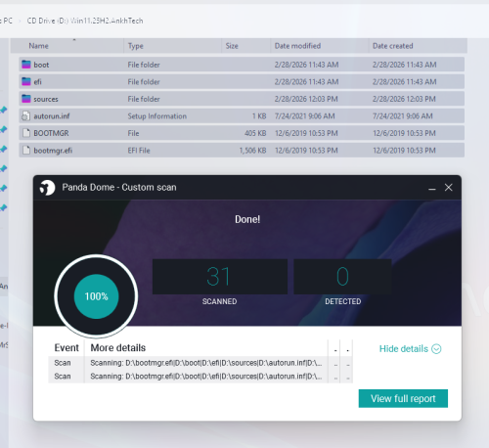Click the EFI File type cell
Viewport: 489px width, 448px height.
(x=139, y=151)
